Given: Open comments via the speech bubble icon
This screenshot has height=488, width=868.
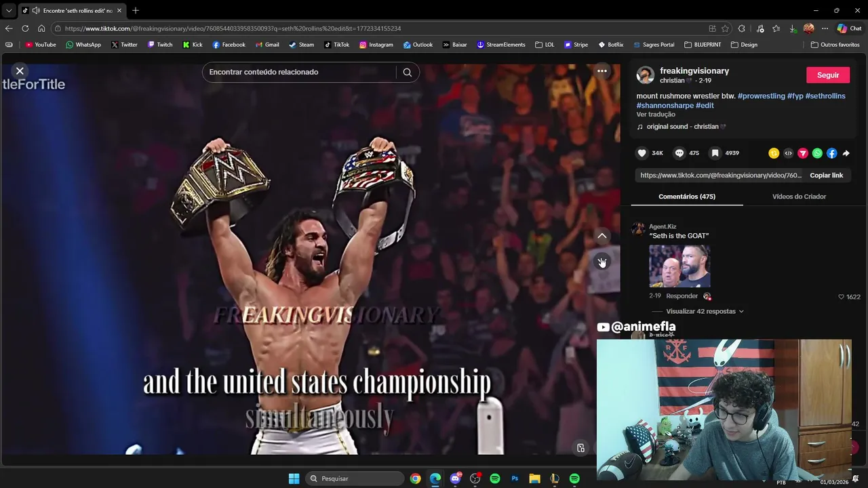Looking at the screenshot, I should [679, 153].
